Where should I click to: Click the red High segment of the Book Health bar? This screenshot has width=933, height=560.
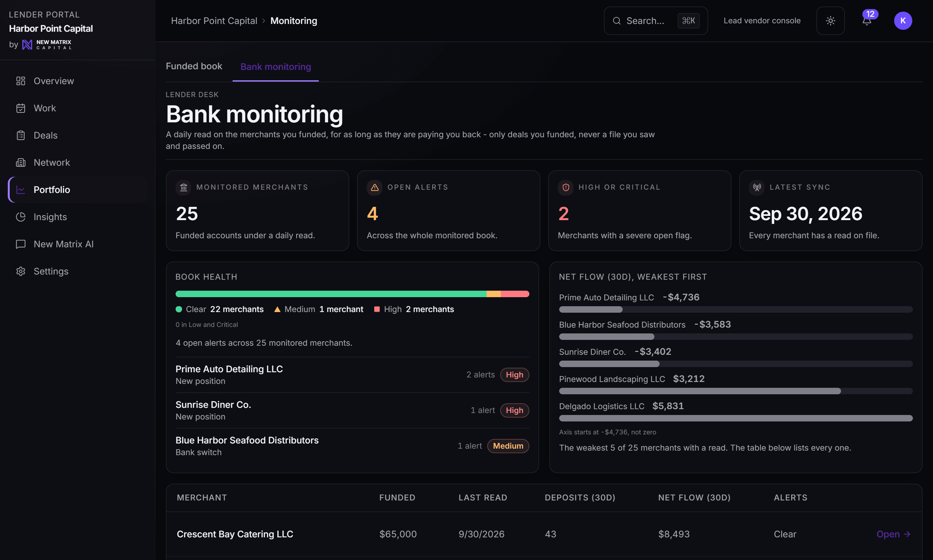(x=515, y=294)
